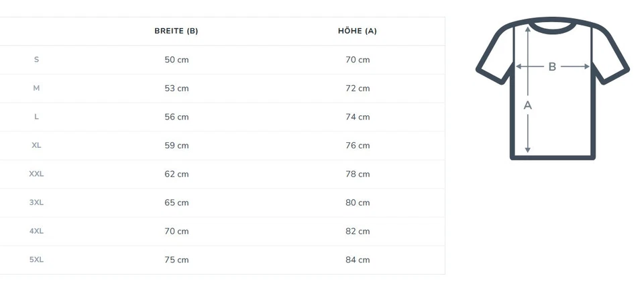The image size is (644, 288).
Task: Click the 78 cm height cell
Action: [357, 174]
